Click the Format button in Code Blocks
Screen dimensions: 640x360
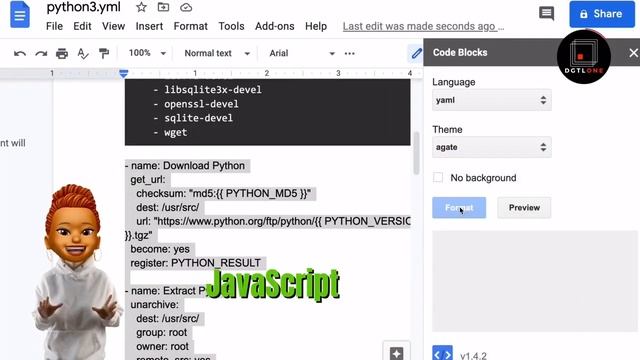click(x=459, y=207)
